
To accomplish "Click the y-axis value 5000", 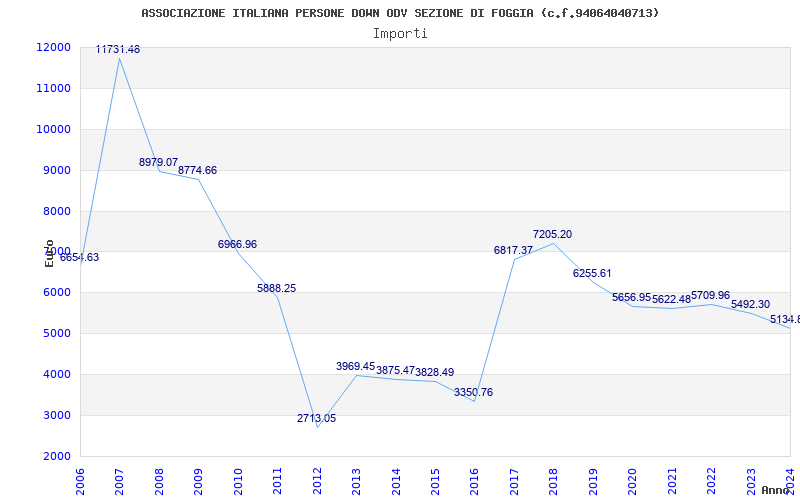I will (56, 334).
